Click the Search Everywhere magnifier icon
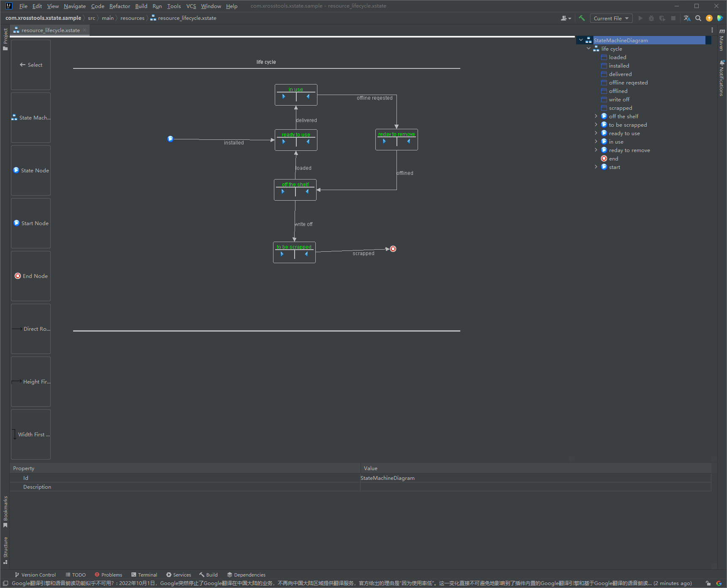This screenshot has width=727, height=588. coord(698,18)
